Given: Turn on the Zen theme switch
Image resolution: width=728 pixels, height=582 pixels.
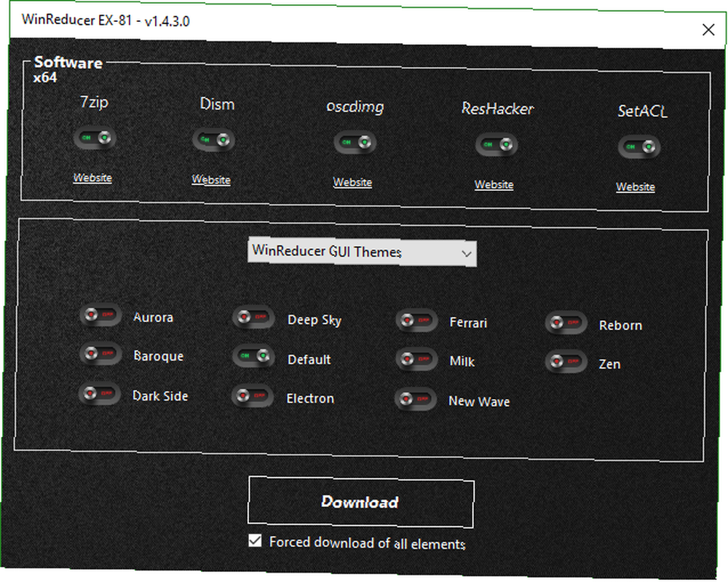Looking at the screenshot, I should click(x=566, y=362).
